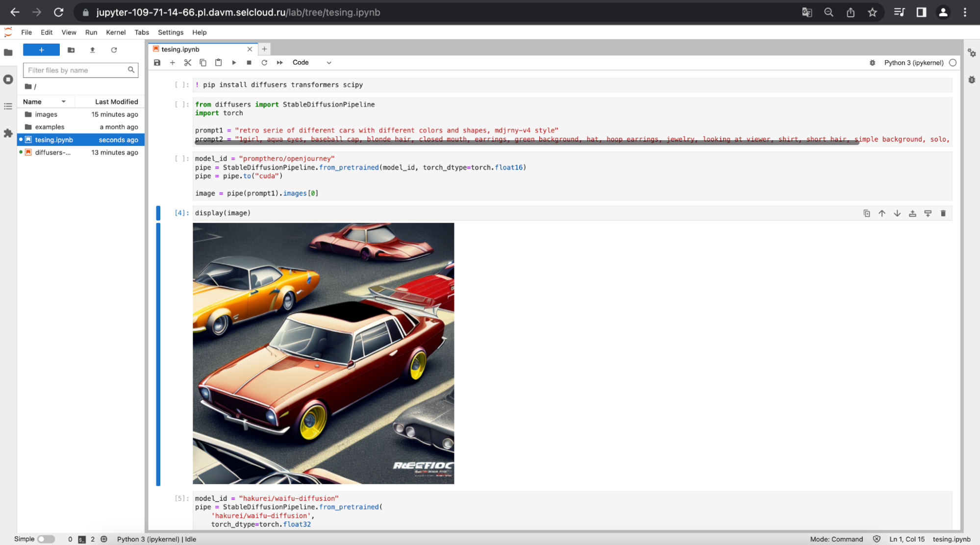Open the File Browser sidebar icon

click(x=8, y=52)
